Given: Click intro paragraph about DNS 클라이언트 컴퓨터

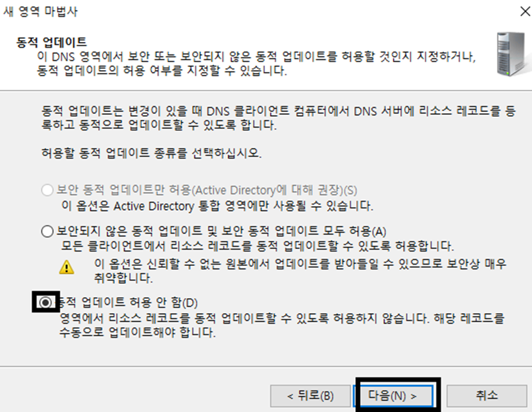Looking at the screenshot, I should coord(278,118).
